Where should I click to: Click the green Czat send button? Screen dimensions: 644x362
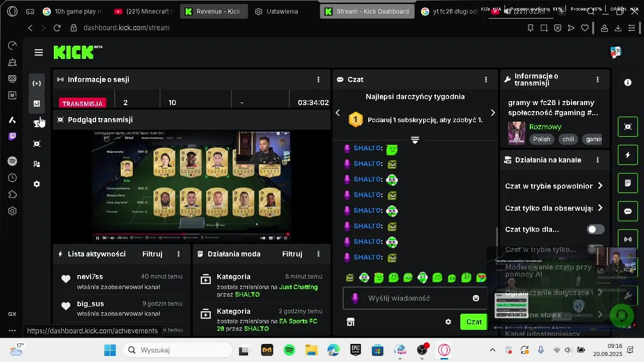[474, 322]
